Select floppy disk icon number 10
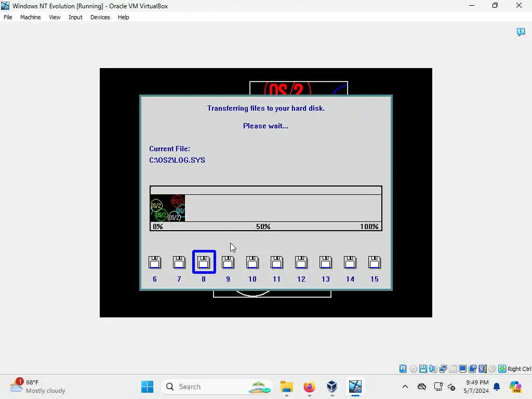Screen dimensions: 532x399 252,262
